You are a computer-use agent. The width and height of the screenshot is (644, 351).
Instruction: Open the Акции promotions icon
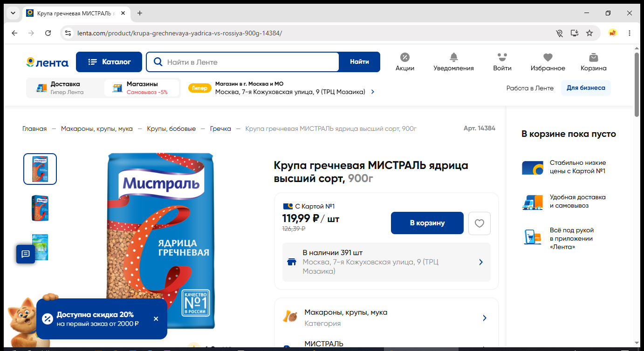point(404,62)
